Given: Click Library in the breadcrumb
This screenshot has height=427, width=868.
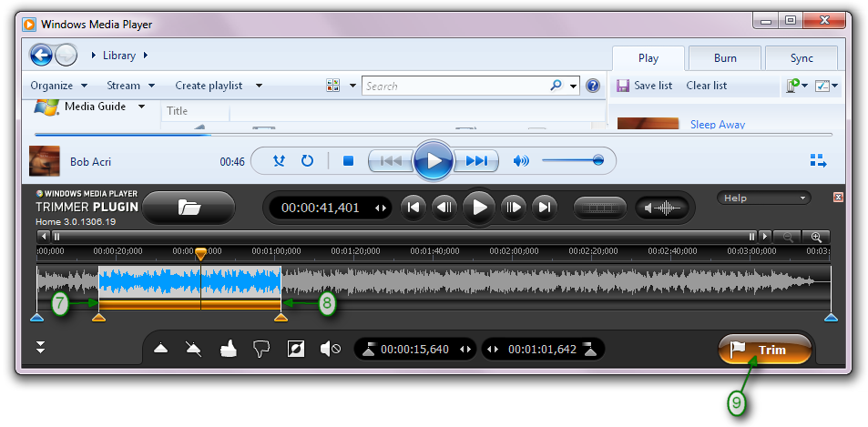Looking at the screenshot, I should [x=119, y=56].
